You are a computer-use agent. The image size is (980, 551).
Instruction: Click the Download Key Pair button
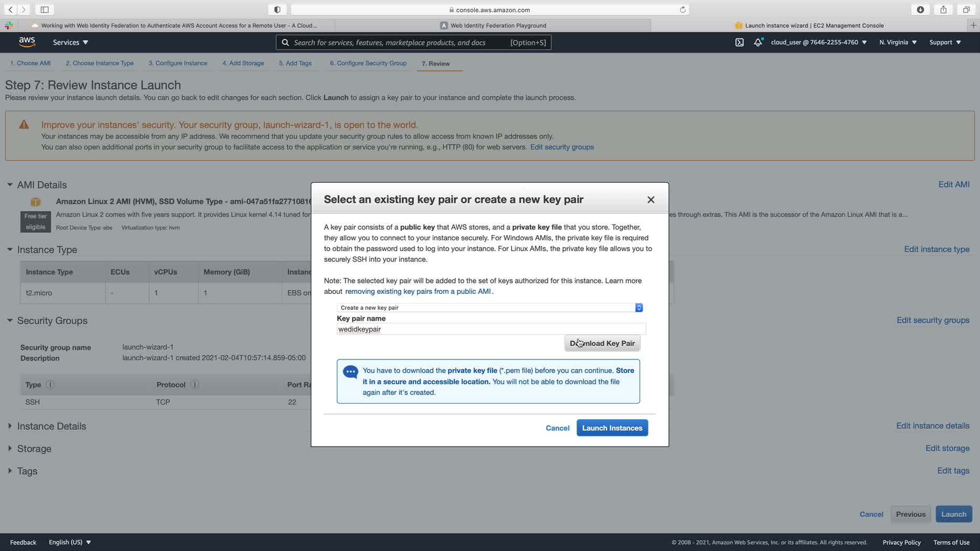click(x=602, y=343)
